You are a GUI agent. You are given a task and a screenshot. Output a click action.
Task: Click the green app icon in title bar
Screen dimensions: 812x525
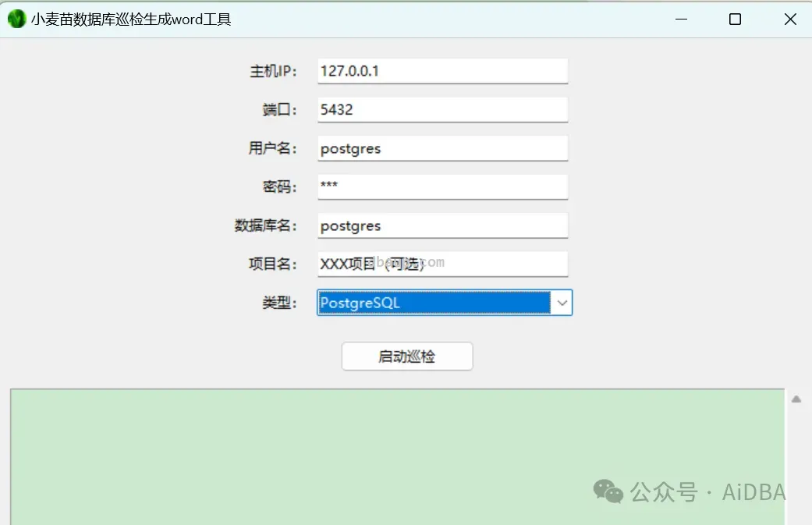click(x=16, y=20)
